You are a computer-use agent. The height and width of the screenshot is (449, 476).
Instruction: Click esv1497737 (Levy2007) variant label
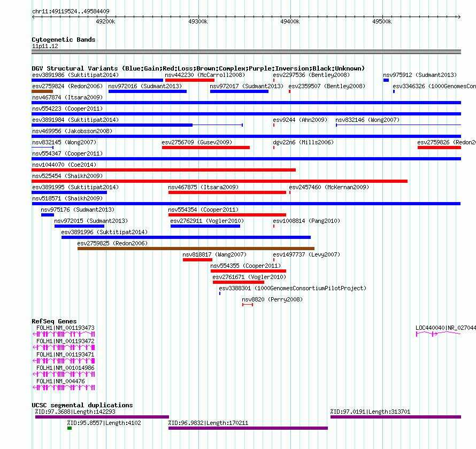point(306,254)
